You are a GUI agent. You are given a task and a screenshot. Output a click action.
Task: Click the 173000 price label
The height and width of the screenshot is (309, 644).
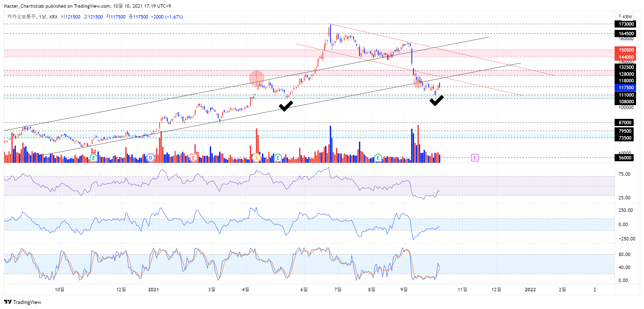click(x=625, y=24)
